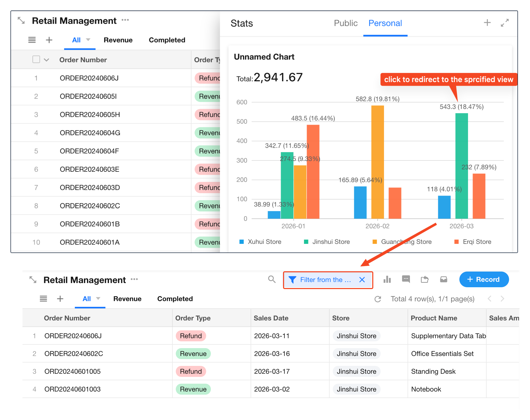Screen dimensions: 530x420
Task: Click the blue + Record button
Action: pos(484,279)
